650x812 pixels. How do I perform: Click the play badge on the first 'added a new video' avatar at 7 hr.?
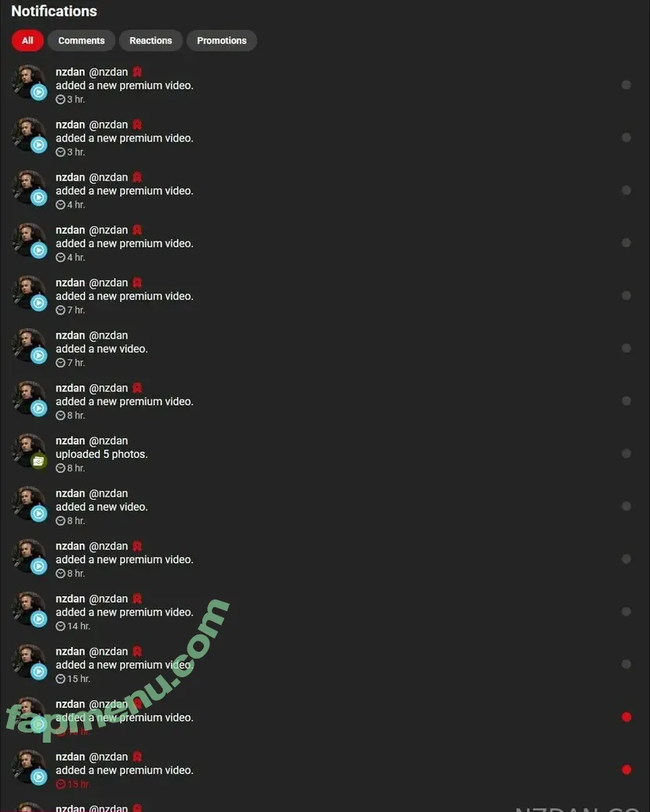coord(38,355)
